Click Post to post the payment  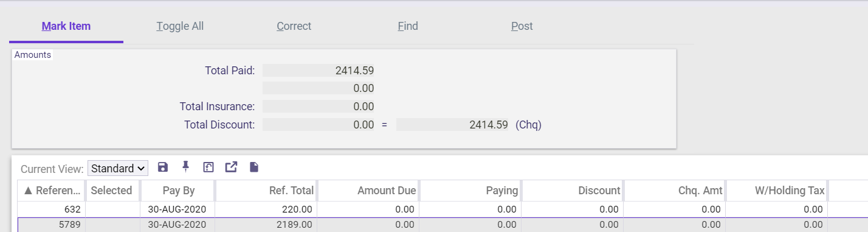pos(522,26)
